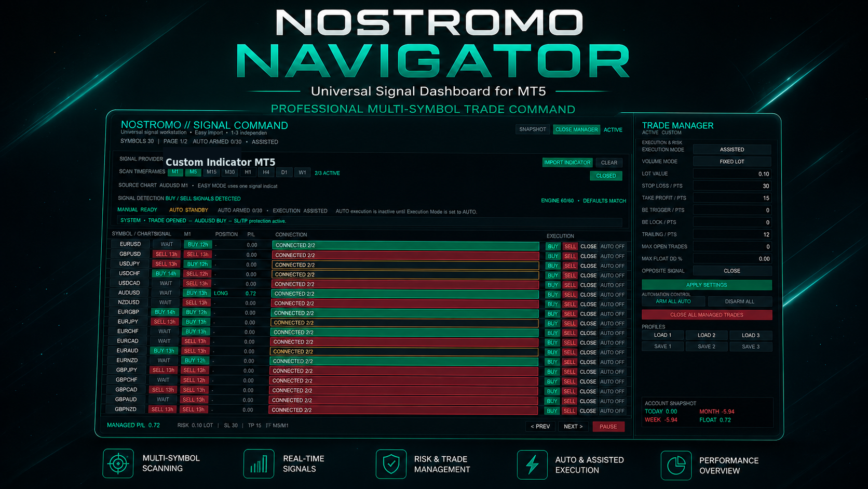Click the LOT VALUE field 0.10

pyautogui.click(x=732, y=174)
